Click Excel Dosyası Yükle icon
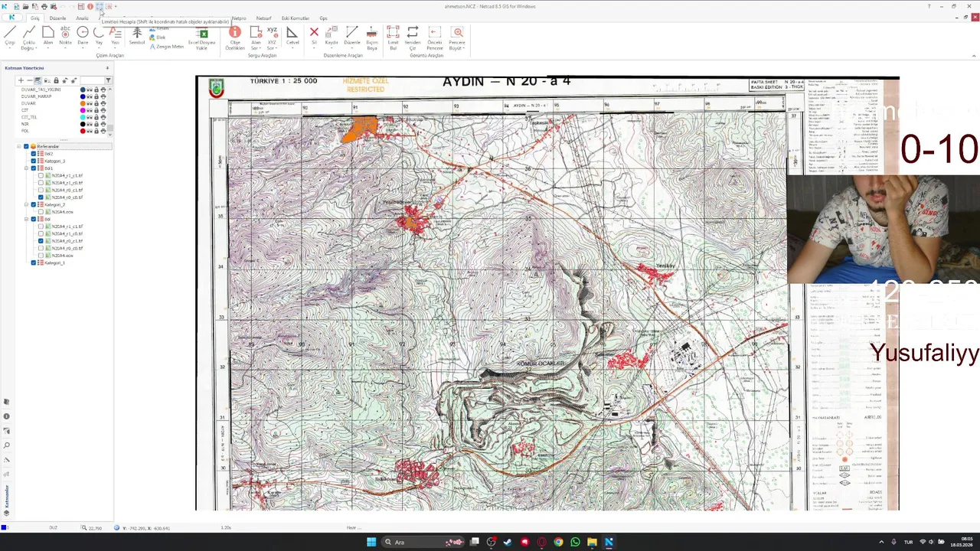Image resolution: width=980 pixels, height=551 pixels. pos(202,39)
